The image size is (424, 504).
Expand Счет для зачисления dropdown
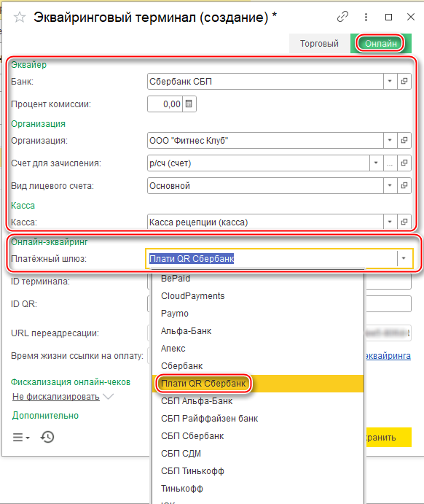[x=376, y=163]
